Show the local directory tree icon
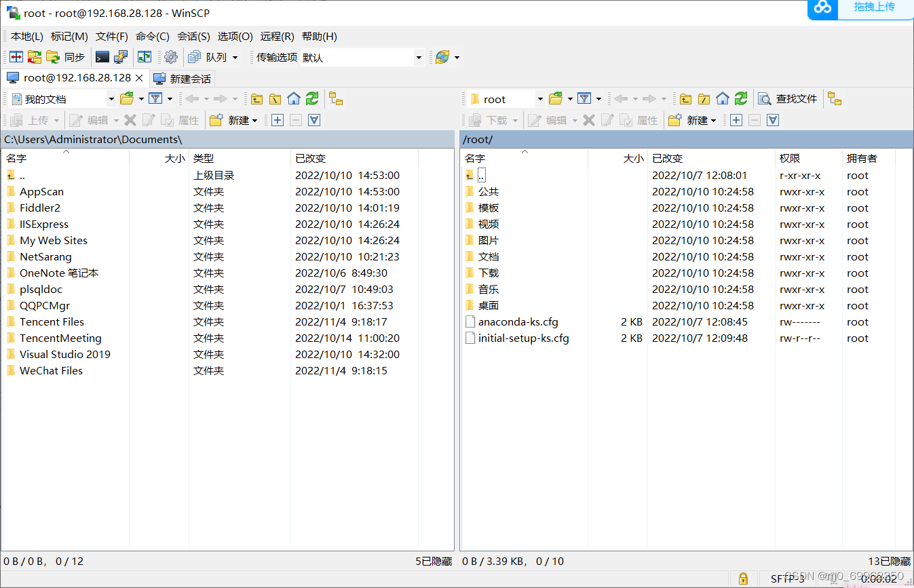Viewport: 914px width, 588px height. [336, 99]
